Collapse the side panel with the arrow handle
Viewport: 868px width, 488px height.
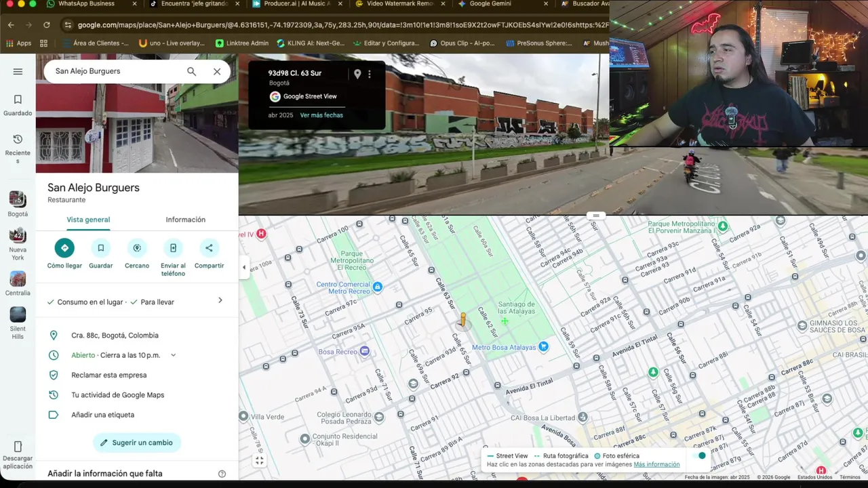[x=244, y=267]
